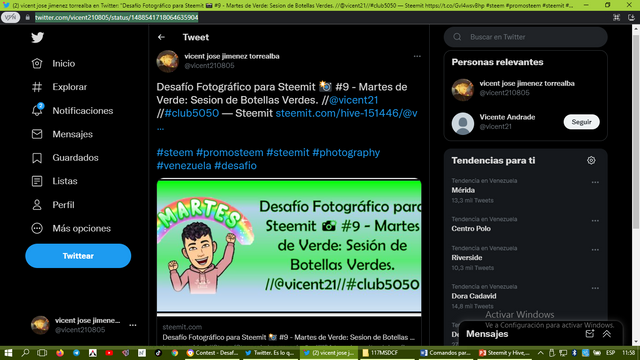
Task: Open options dots for Centro Polo trend
Action: [595, 221]
